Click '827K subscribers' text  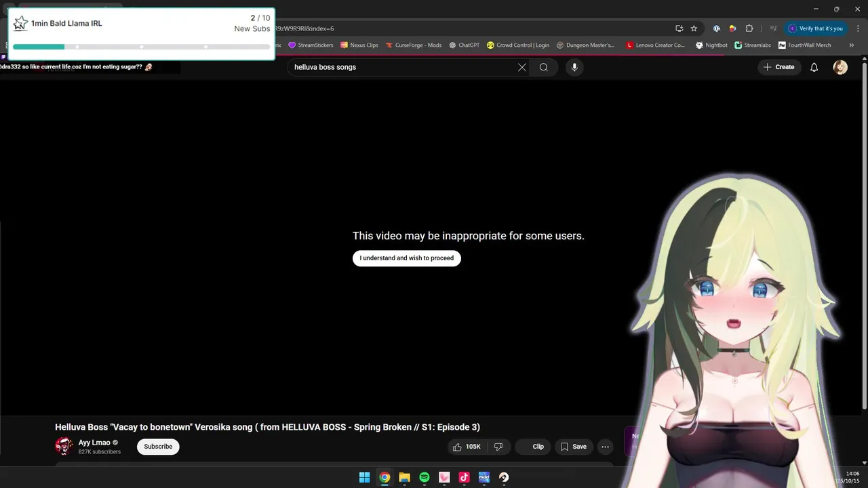[100, 451]
